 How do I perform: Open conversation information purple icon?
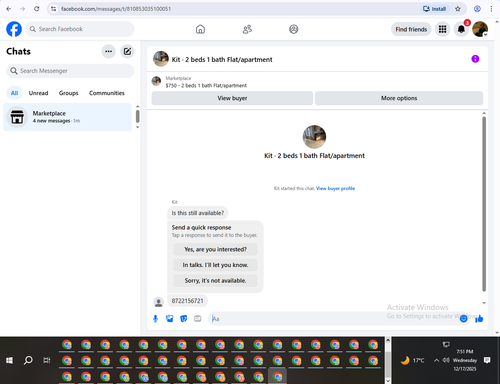click(x=475, y=59)
